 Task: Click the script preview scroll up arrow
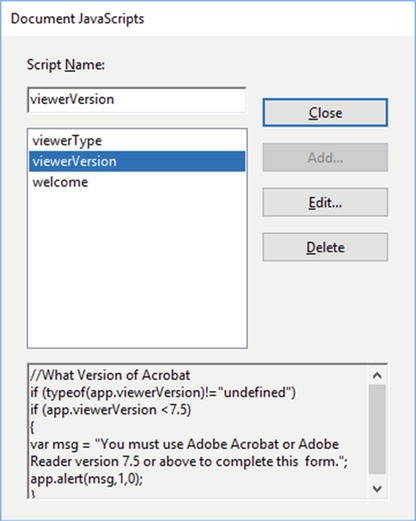pos(377,376)
